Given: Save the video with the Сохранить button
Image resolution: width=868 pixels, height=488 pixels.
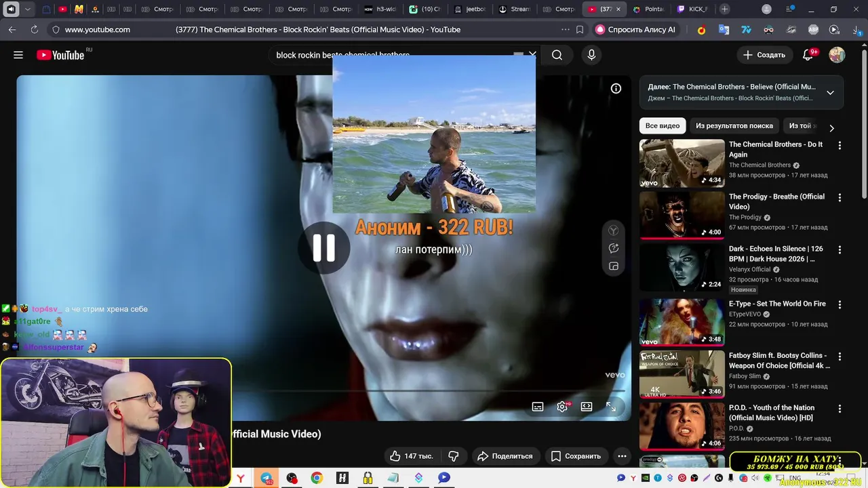Looking at the screenshot, I should point(576,456).
